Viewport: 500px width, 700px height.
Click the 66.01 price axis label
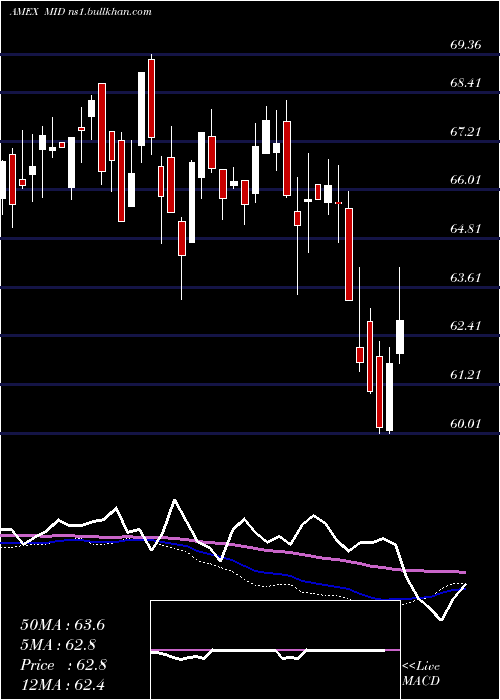[466, 180]
